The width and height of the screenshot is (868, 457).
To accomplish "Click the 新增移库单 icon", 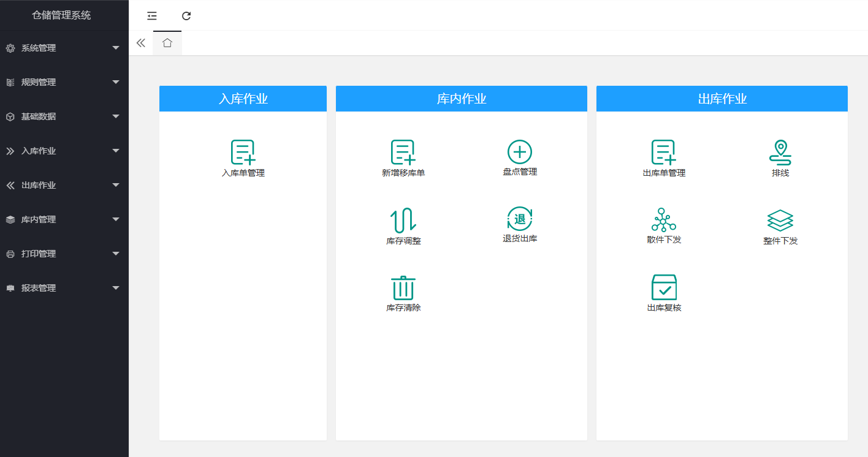I will click(x=403, y=153).
